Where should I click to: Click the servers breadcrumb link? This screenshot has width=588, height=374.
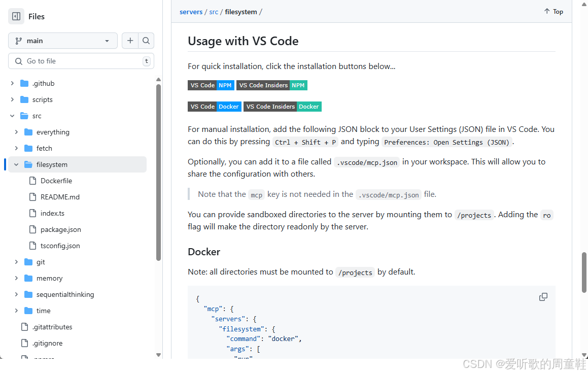click(191, 12)
